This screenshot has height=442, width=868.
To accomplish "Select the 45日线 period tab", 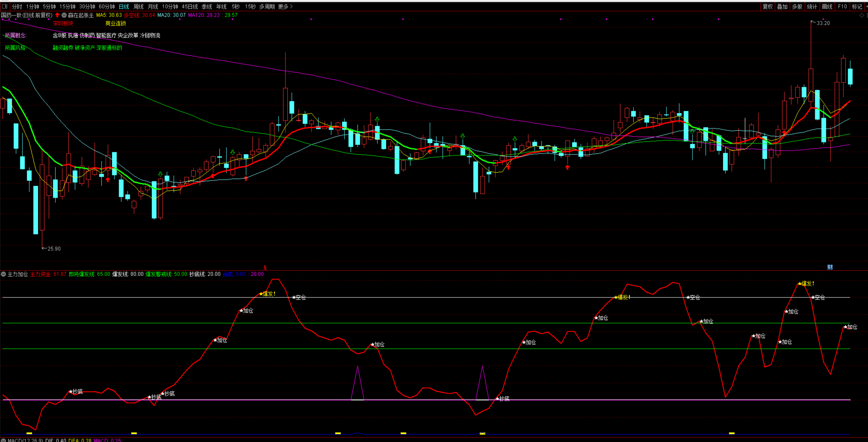I will click(190, 6).
